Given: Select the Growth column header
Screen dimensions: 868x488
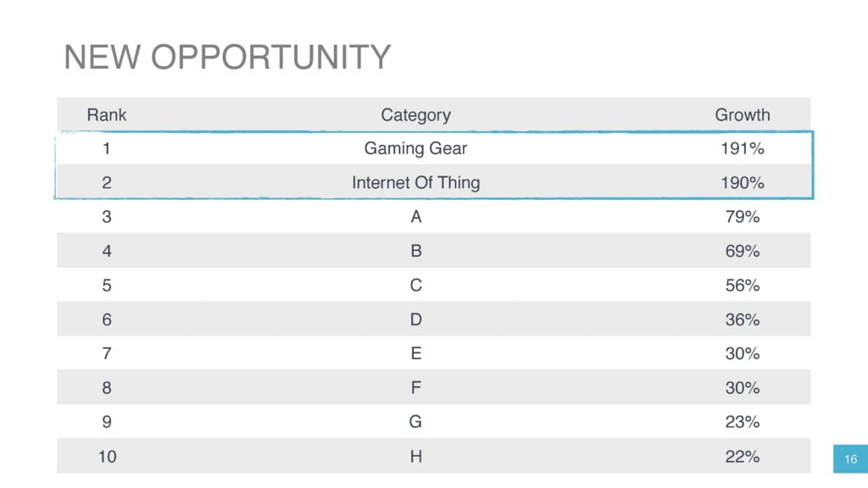Looking at the screenshot, I should (x=743, y=114).
